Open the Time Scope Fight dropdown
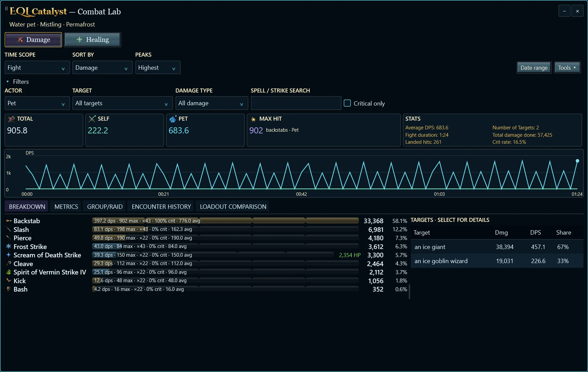The width and height of the screenshot is (588, 372). coord(37,68)
